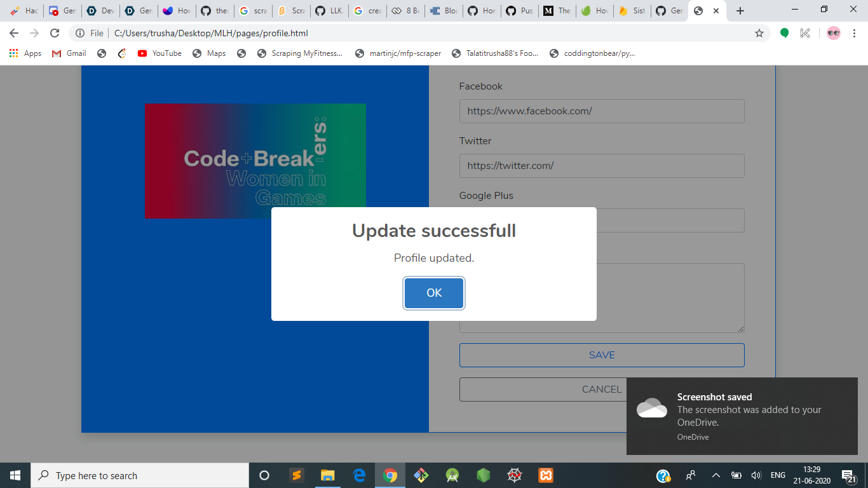Switch to the 'LLK' GitHub tab
This screenshot has width=868, height=488.
coord(329,11)
